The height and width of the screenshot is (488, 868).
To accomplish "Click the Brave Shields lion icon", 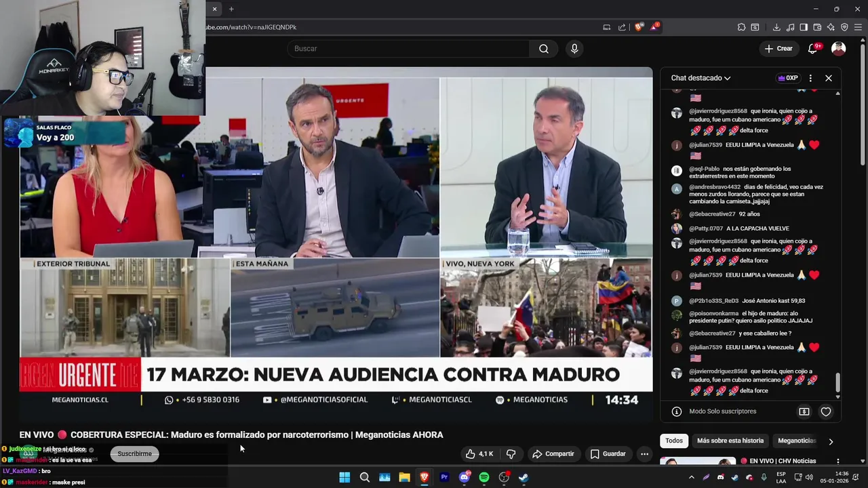I will click(639, 27).
